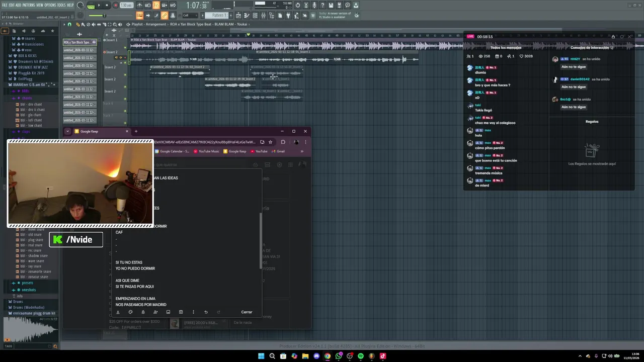This screenshot has width=644, height=362.
Task: Open the YouTube Music bookmark
Action: point(206,151)
